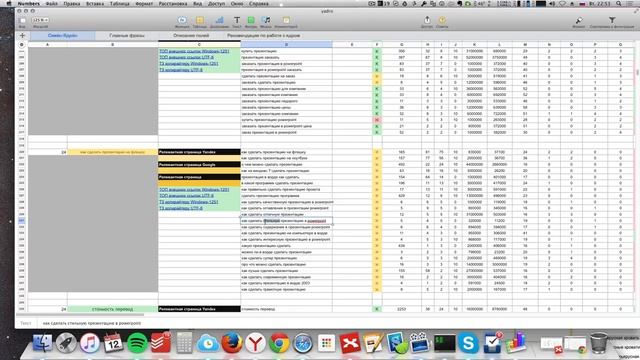Select column D header
This screenshot has width=640, height=360.
(286, 44)
